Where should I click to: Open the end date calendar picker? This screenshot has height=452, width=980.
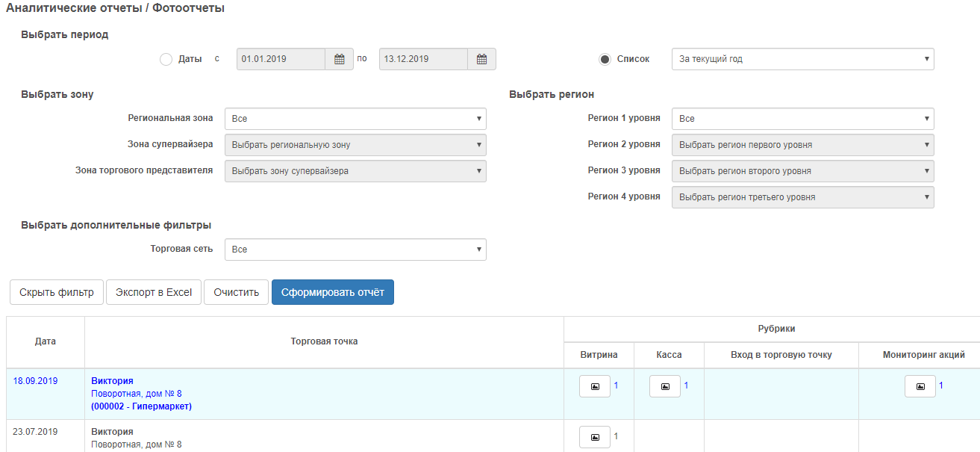[x=481, y=59]
